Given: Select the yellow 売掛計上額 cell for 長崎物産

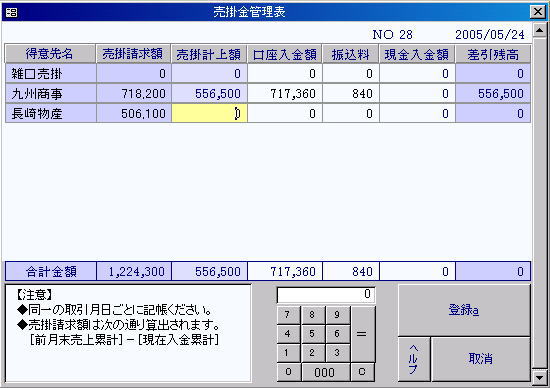Looking at the screenshot, I should [x=209, y=113].
